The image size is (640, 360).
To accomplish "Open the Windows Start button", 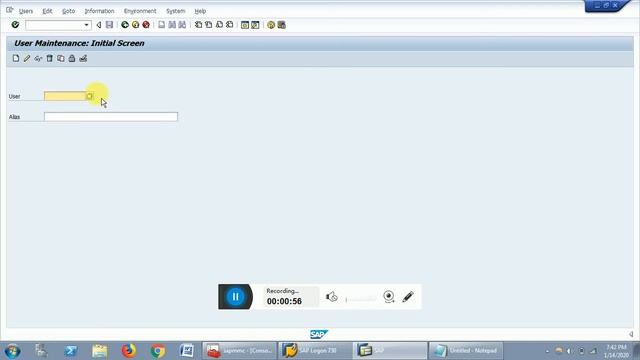I will [13, 351].
